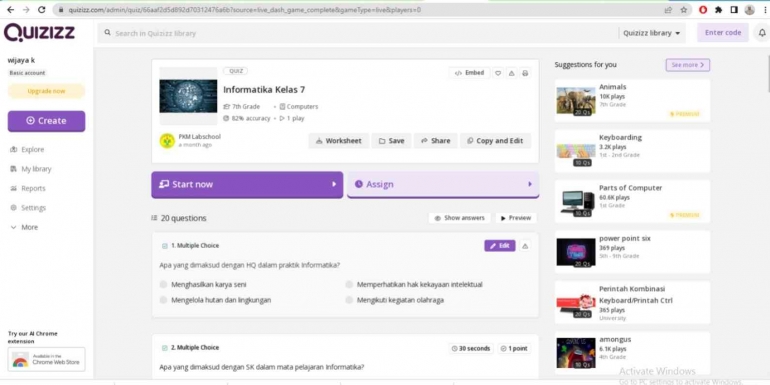Click the question 1 Multiple Choice checkbox icon
The image size is (770, 385).
pyautogui.click(x=165, y=246)
